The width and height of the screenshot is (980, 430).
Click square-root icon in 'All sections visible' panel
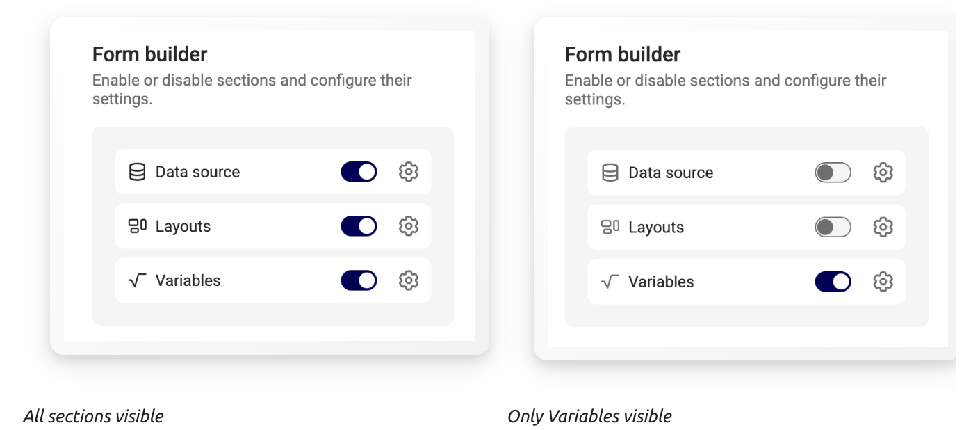(x=138, y=280)
